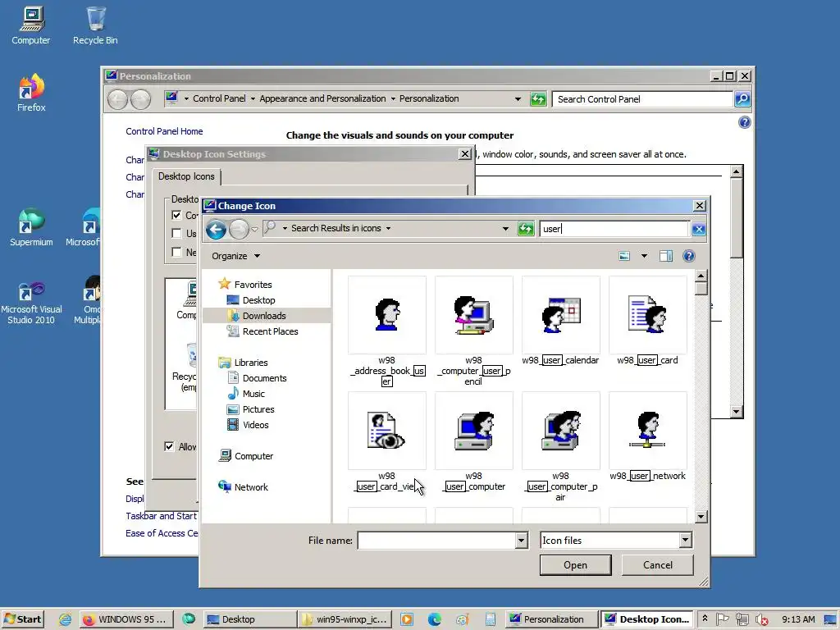Choose the w98_user_computer icon

click(473, 431)
